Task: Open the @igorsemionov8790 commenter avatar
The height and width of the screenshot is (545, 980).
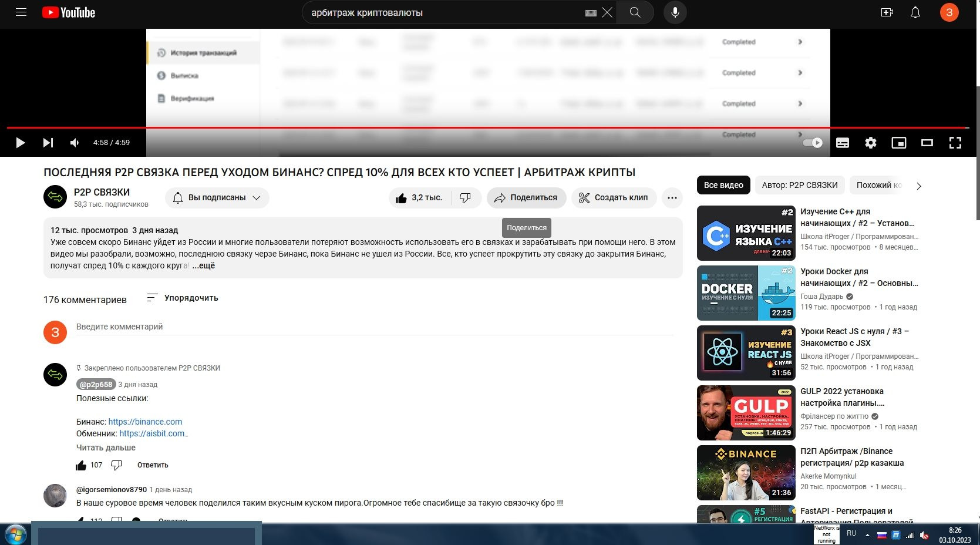Action: tap(55, 496)
